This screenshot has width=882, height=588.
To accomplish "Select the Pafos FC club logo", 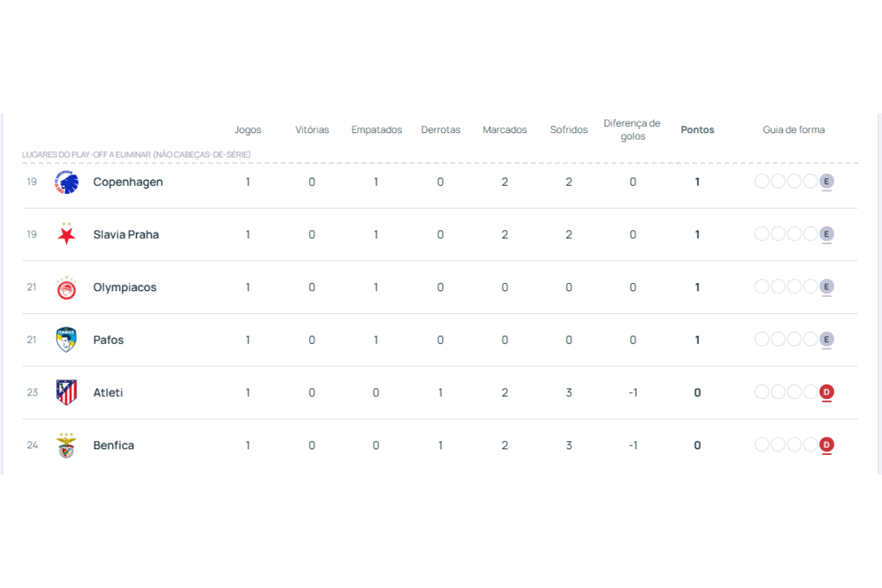I will 67,340.
